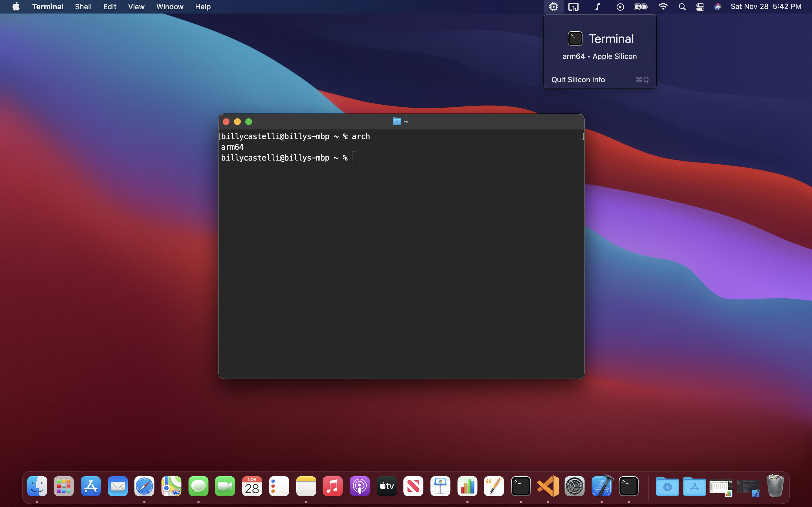Click the Siri icon in menu bar
This screenshot has width=812, height=507.
click(717, 7)
